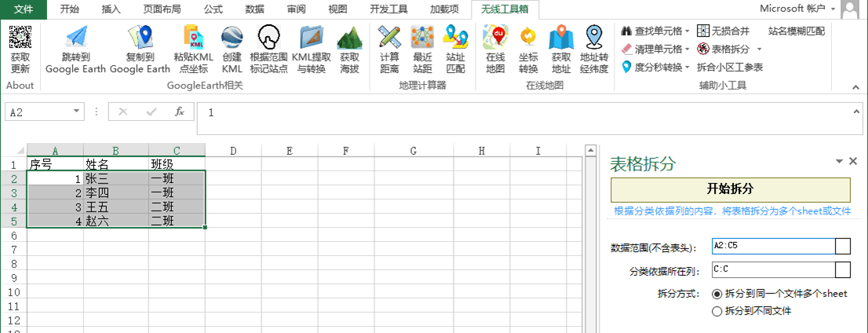Click the 获取海拔 mountain icon
This screenshot has width=868, height=333.
(x=349, y=38)
